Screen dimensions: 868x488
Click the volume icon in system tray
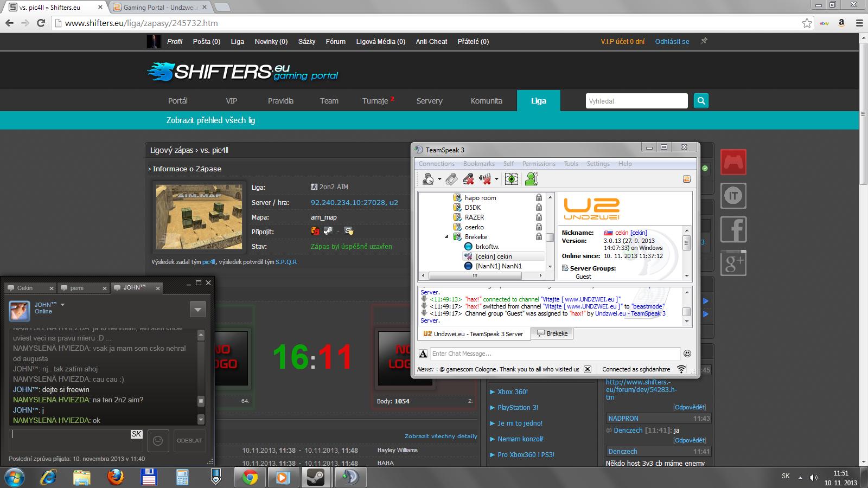coord(813,477)
